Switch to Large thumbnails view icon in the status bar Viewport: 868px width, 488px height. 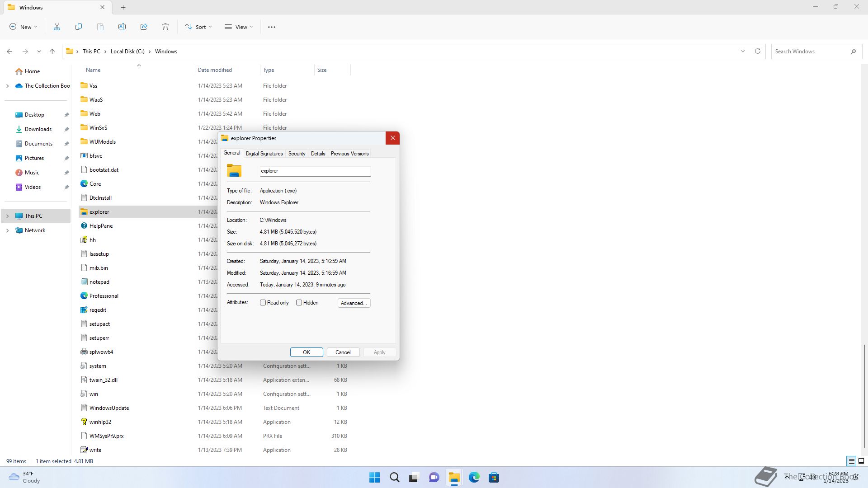coord(861,461)
